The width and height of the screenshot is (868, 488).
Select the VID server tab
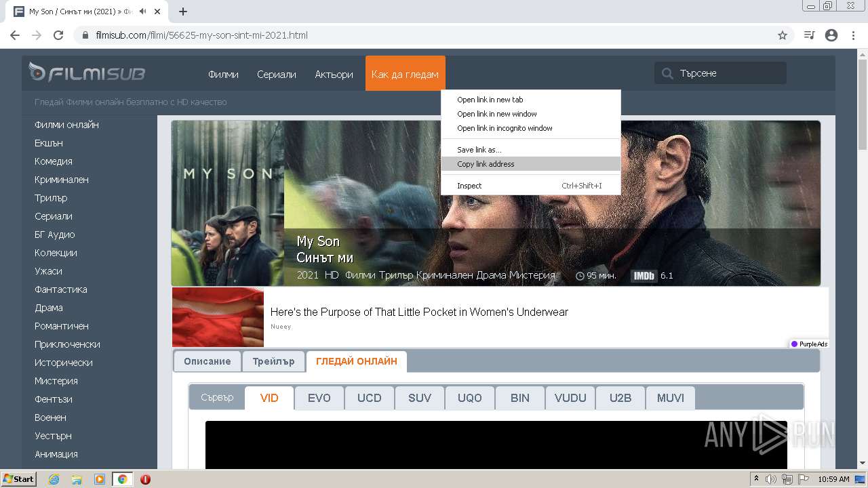pos(269,398)
